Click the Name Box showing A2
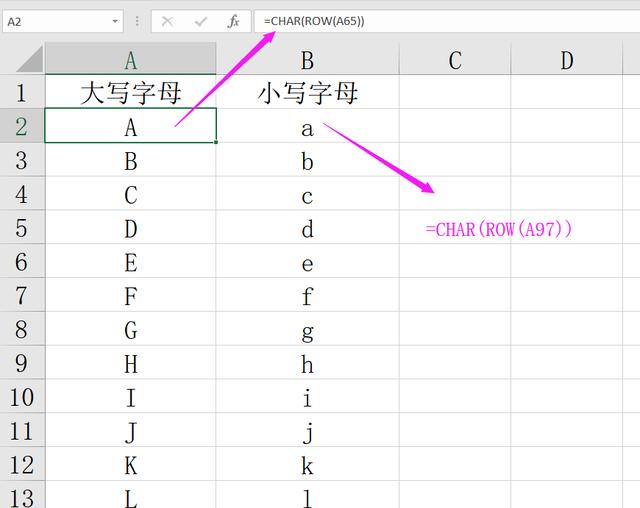The height and width of the screenshot is (508, 640). tap(63, 21)
